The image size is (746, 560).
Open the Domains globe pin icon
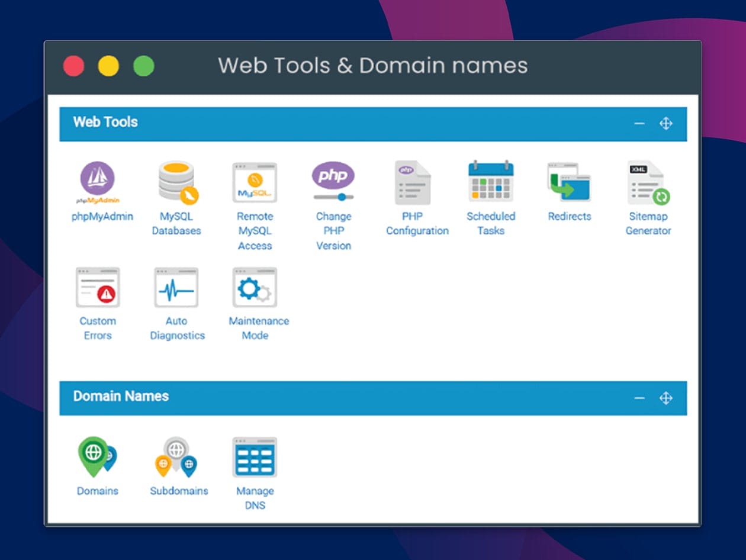(x=98, y=457)
